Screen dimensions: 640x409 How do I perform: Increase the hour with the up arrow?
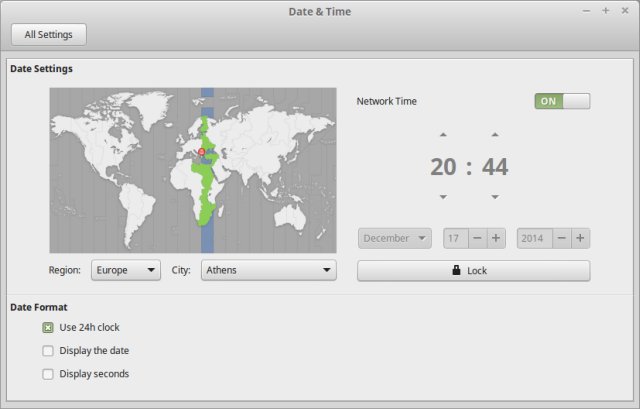pyautogui.click(x=443, y=134)
